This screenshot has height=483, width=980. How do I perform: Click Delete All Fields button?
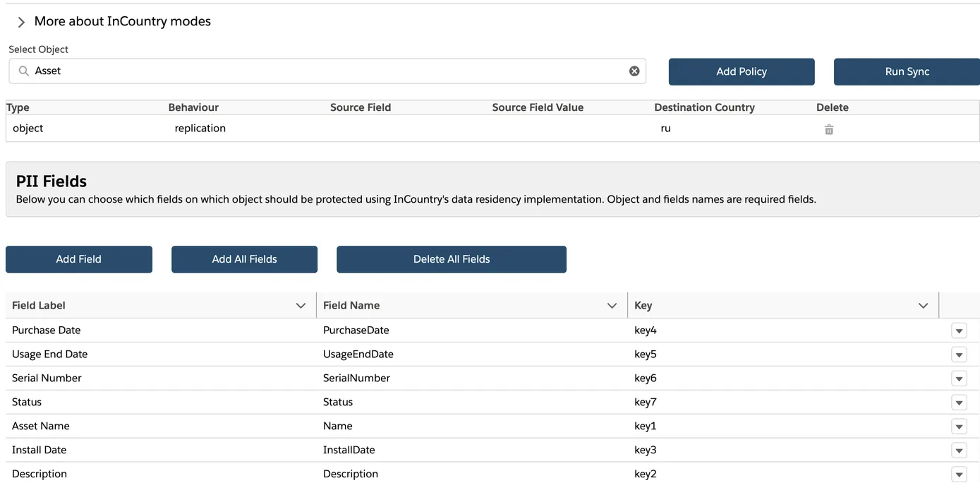(x=452, y=259)
